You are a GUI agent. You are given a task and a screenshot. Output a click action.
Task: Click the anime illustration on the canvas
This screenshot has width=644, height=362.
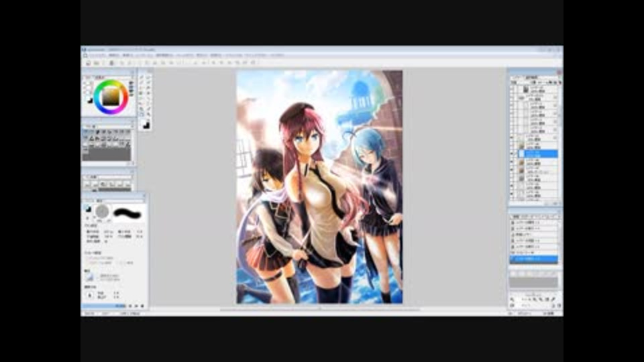tap(319, 187)
